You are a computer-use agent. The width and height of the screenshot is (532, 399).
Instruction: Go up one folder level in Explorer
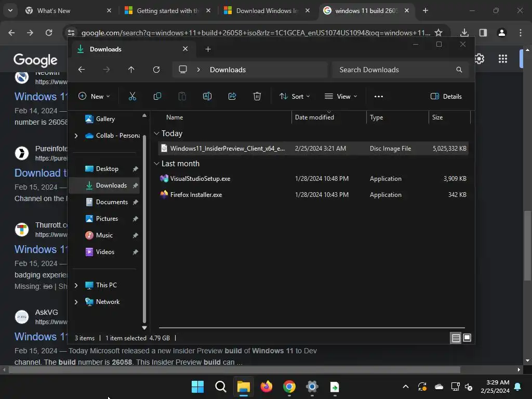point(131,70)
